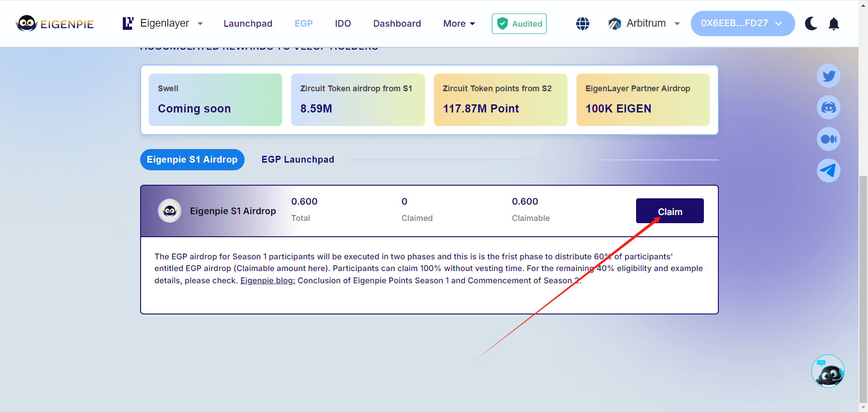This screenshot has height=412, width=868.
Task: Open the Dashboard nav item
Action: coord(397,23)
